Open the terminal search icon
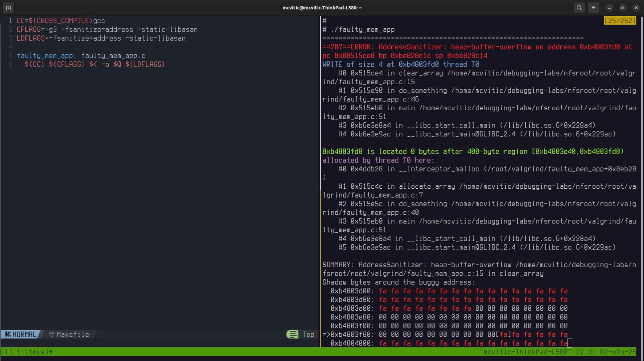 (579, 8)
